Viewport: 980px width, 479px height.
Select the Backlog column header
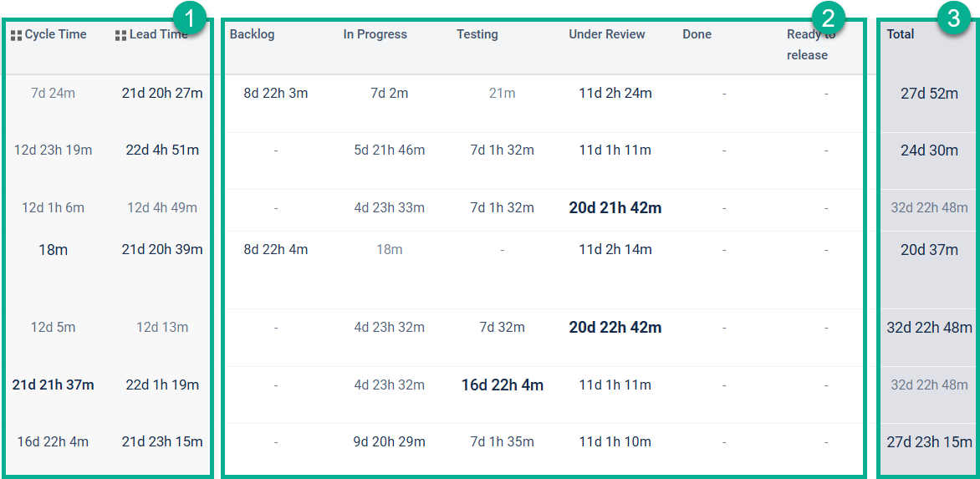click(x=252, y=34)
